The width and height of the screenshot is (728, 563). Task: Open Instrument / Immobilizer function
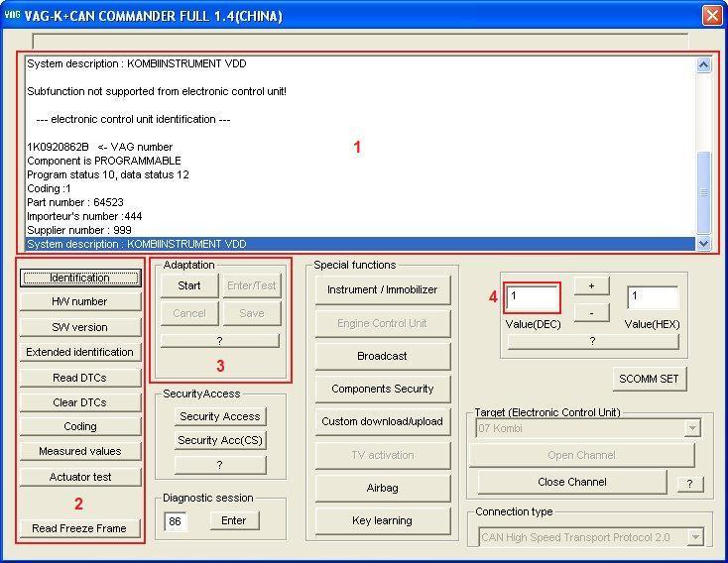(383, 290)
